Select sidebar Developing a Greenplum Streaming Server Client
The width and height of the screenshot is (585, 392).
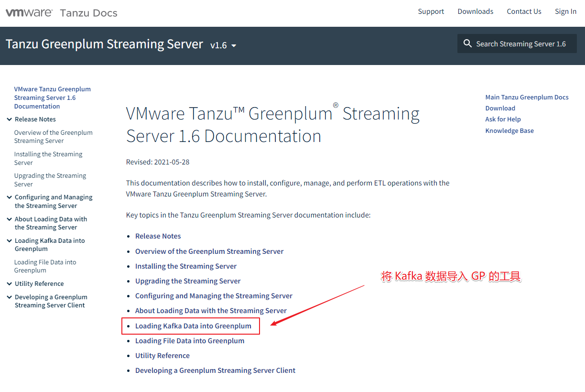(51, 301)
